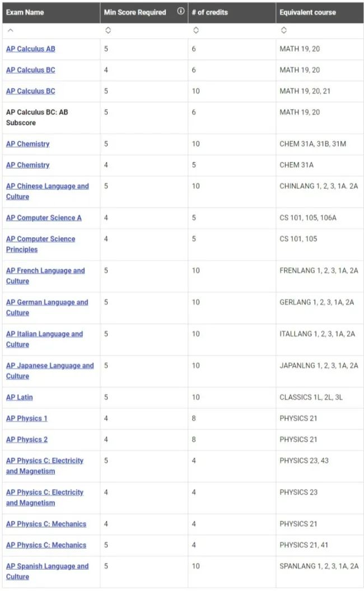Open AP Italian Language and Culture link
Viewport: 364px width, 591px height.
point(44,339)
